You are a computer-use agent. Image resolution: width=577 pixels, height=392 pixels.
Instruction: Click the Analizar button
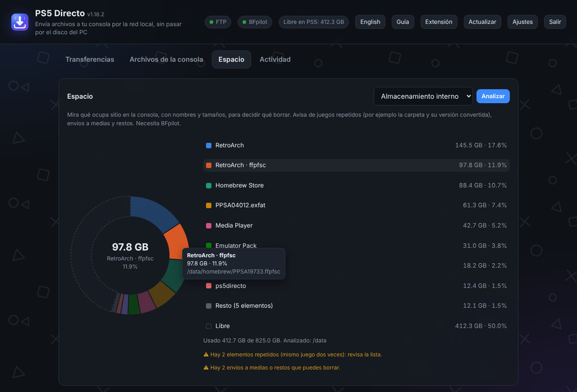tap(493, 96)
